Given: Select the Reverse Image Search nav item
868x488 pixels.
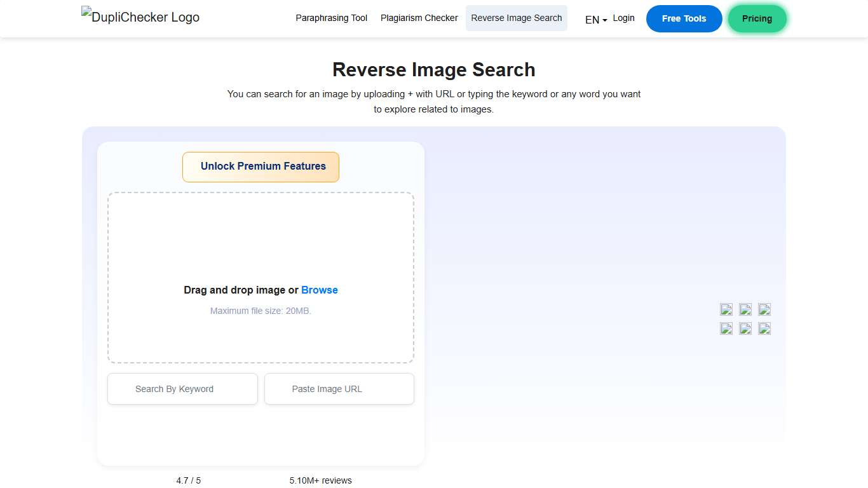Looking at the screenshot, I should click(x=516, y=18).
